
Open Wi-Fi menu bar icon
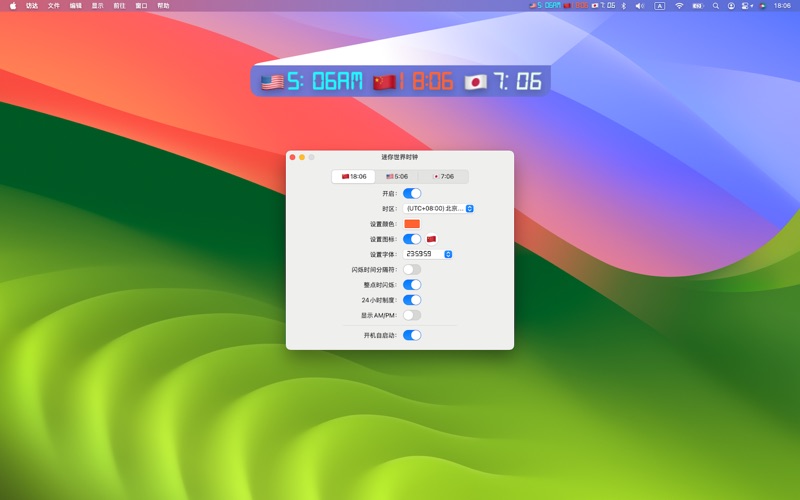coord(679,6)
